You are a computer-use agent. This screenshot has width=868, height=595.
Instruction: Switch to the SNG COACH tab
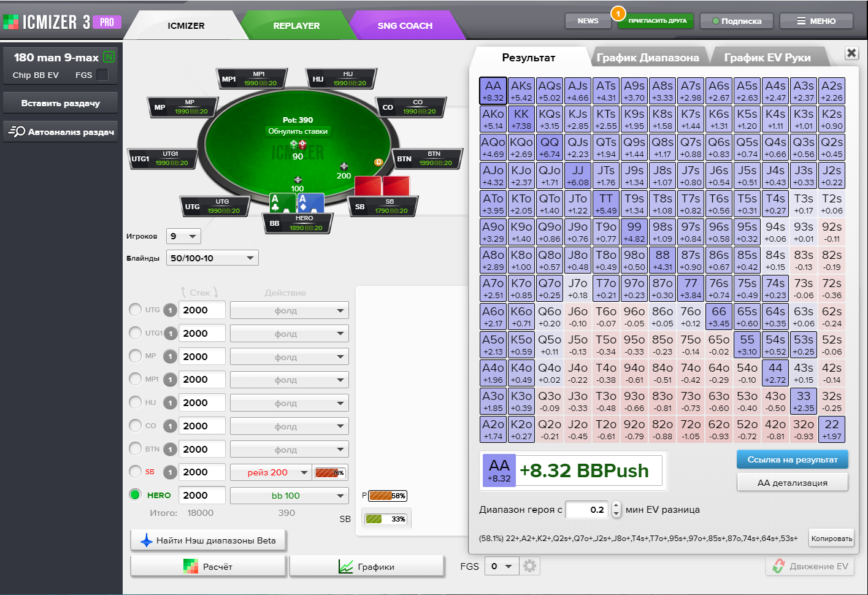[405, 26]
